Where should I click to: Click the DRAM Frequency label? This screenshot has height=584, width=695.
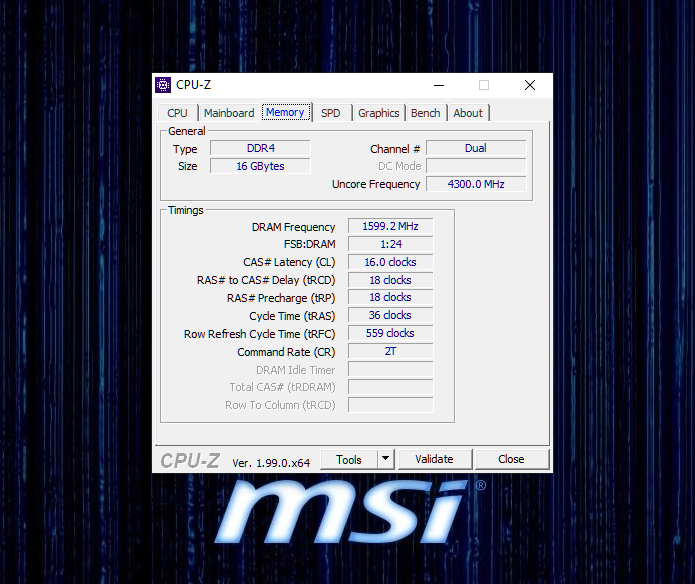293,227
